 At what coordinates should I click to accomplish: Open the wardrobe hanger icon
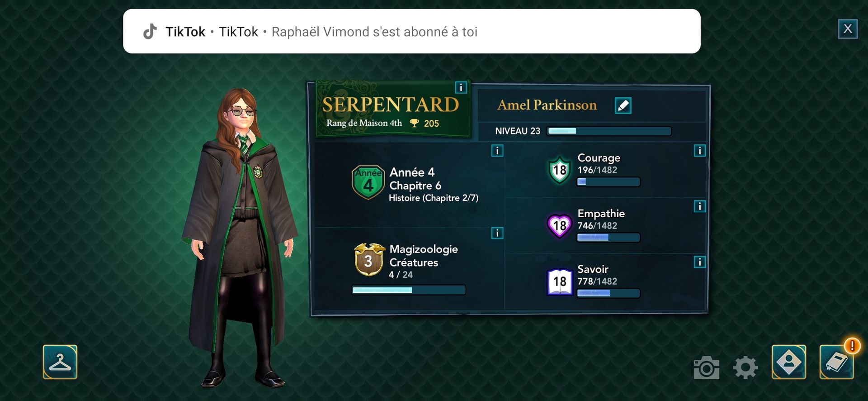click(60, 362)
